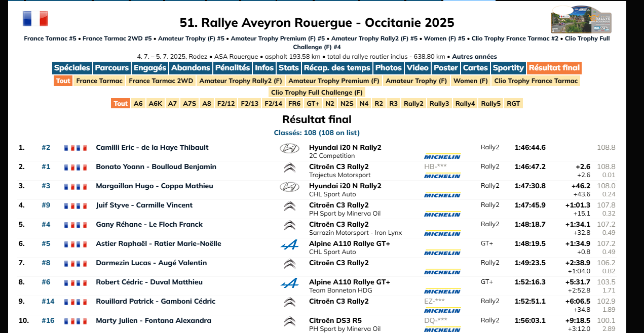Screen dimensions: 644x333
Task: Open the rally plate logo thumbnail
Action: click(x=581, y=20)
